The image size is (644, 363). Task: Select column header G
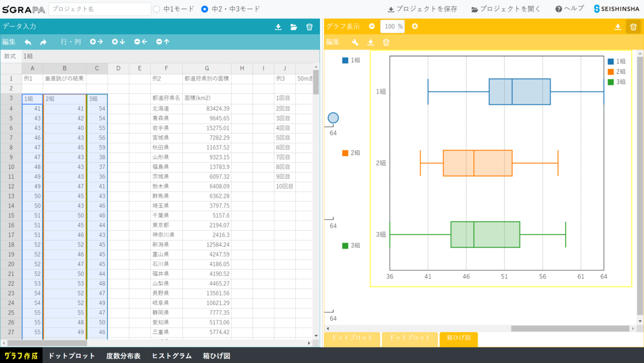(207, 68)
